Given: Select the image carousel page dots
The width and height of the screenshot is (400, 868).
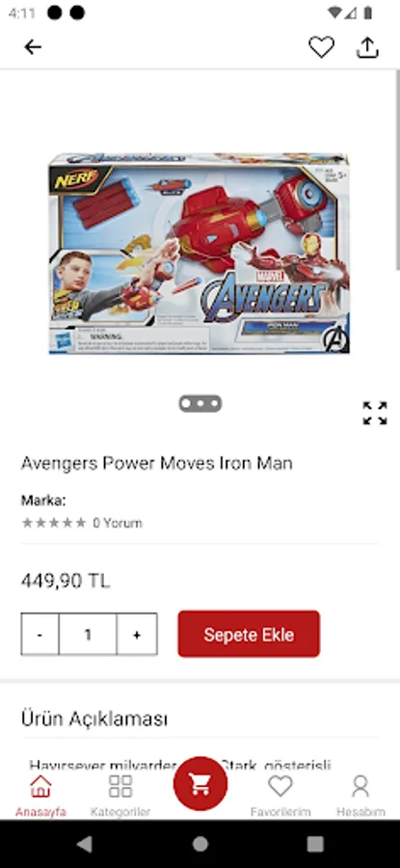Looking at the screenshot, I should coord(200,403).
